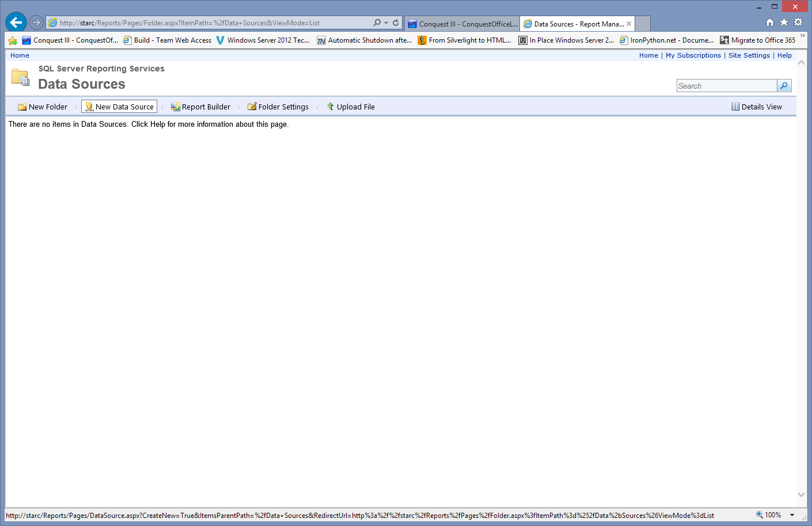Image resolution: width=812 pixels, height=526 pixels.
Task: Click the browser Back arrow button
Action: coord(16,22)
